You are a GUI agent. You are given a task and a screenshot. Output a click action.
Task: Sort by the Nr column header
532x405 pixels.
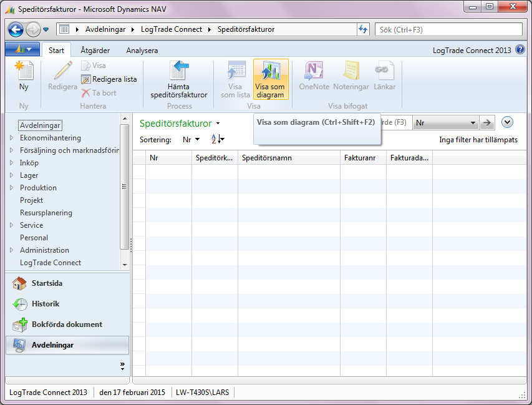pos(168,158)
